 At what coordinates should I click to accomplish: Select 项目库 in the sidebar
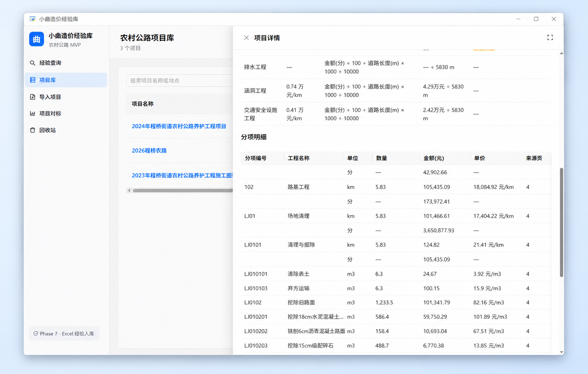click(x=66, y=80)
